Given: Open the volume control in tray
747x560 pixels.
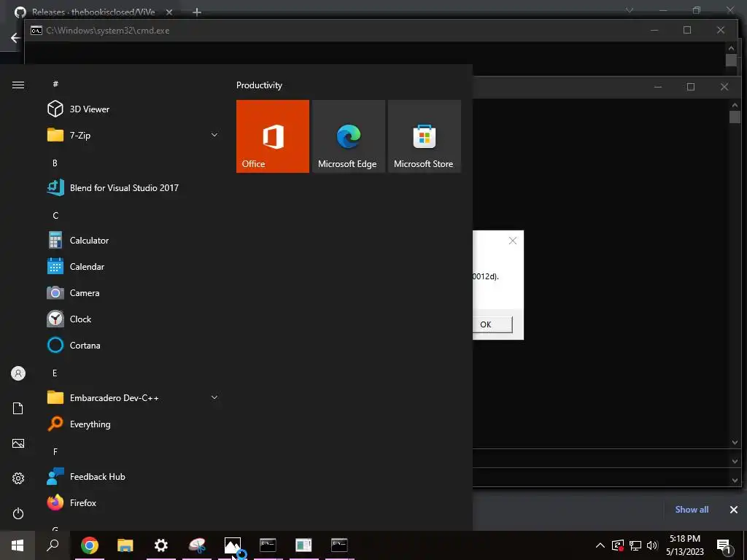Looking at the screenshot, I should 652,545.
